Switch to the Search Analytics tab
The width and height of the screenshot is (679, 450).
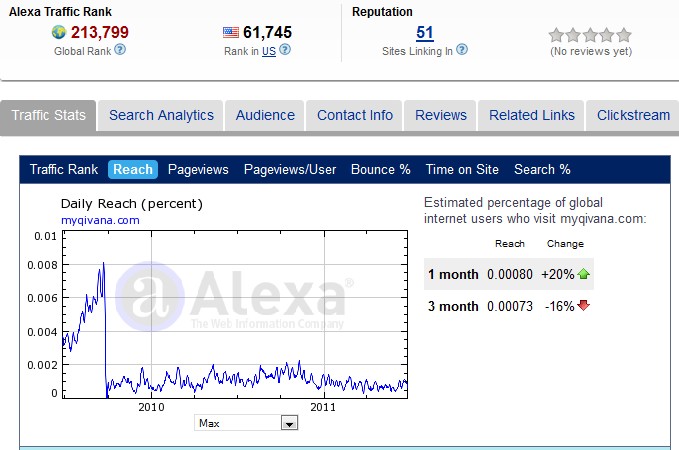pyautogui.click(x=161, y=115)
